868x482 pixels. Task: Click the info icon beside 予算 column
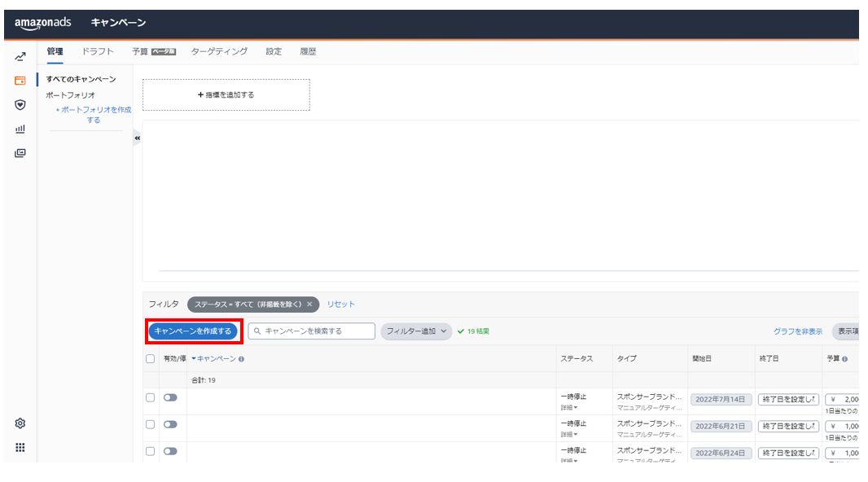[x=844, y=359]
